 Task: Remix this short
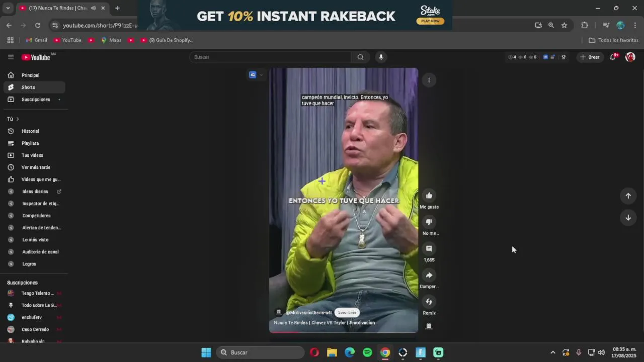[x=429, y=302]
